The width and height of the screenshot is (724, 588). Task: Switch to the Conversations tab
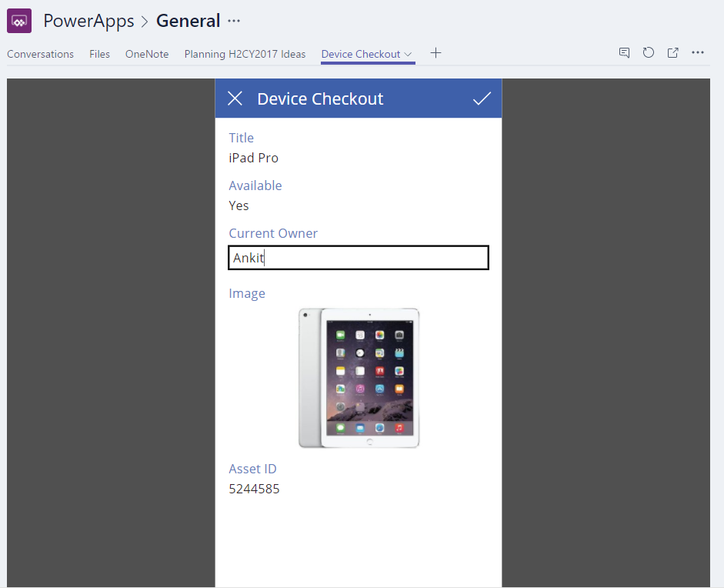pyautogui.click(x=40, y=54)
